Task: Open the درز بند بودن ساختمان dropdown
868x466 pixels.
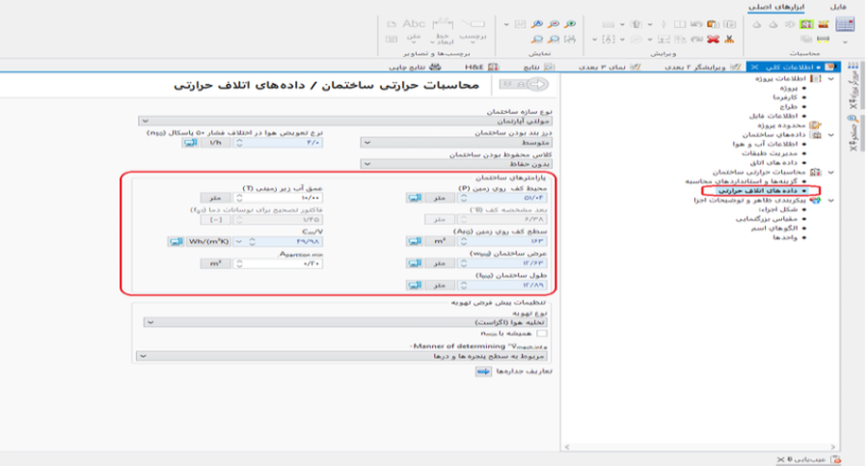Action: click(x=457, y=142)
